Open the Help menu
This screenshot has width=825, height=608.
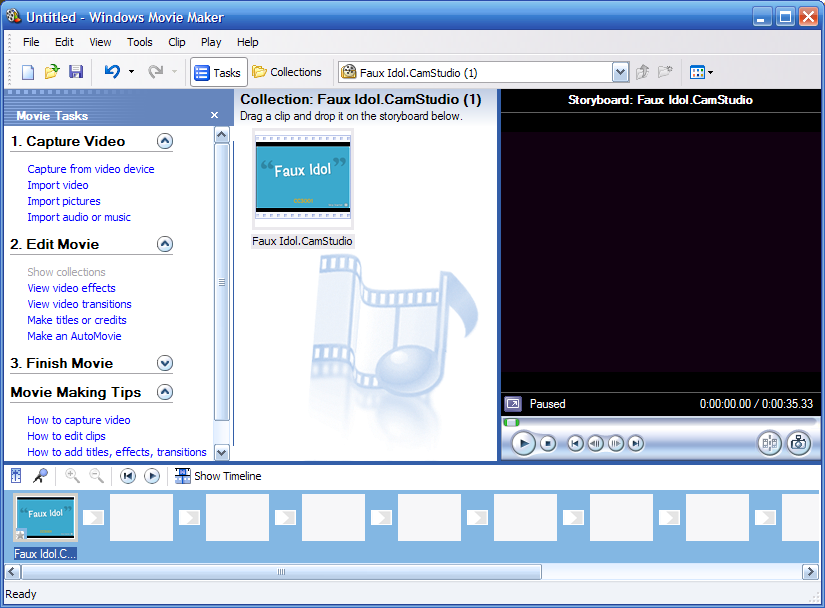pos(247,42)
